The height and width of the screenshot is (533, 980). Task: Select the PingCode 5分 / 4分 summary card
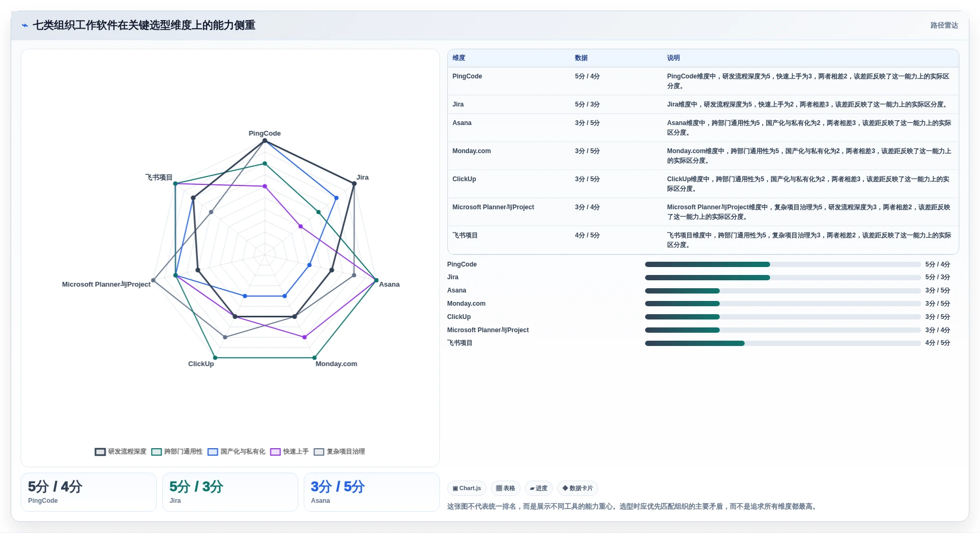[x=89, y=492]
